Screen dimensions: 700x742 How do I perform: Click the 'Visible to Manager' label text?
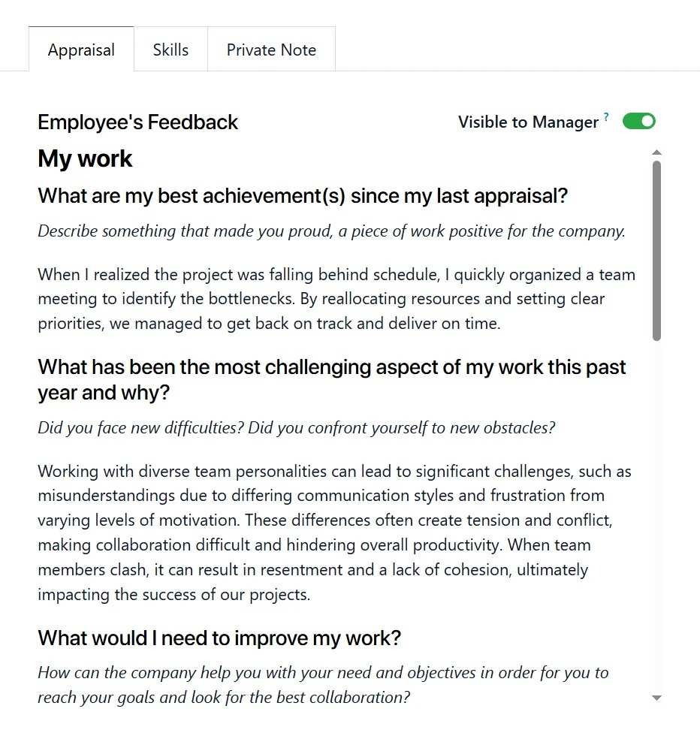(528, 122)
